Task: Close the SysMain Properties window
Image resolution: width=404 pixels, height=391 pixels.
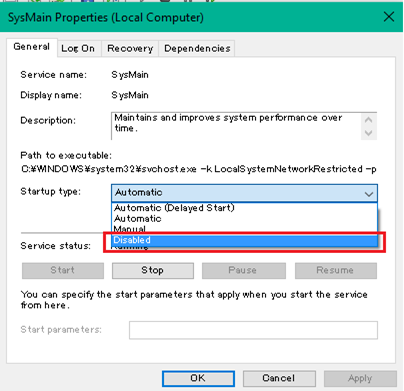Action: coord(389,17)
